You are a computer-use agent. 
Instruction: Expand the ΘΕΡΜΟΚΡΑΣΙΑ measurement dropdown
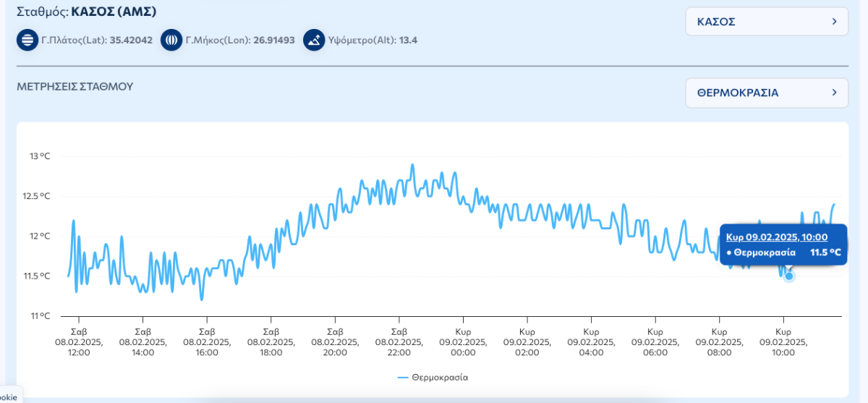coord(766,93)
